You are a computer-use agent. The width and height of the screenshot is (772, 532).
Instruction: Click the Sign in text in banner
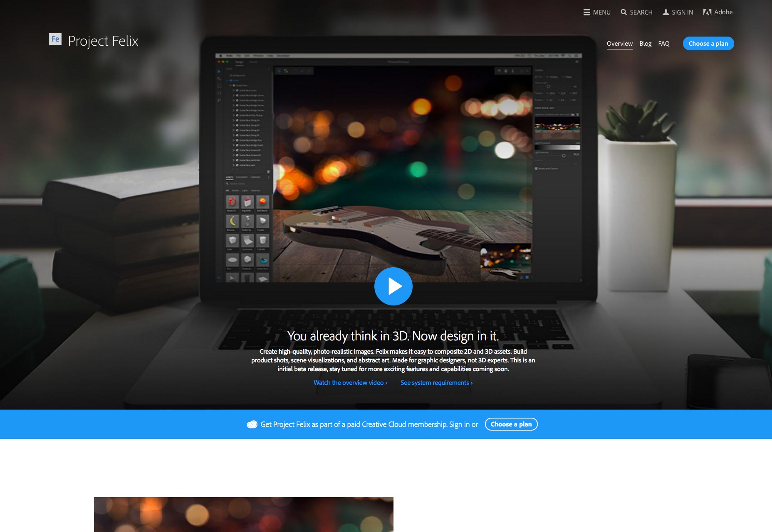[x=459, y=424]
